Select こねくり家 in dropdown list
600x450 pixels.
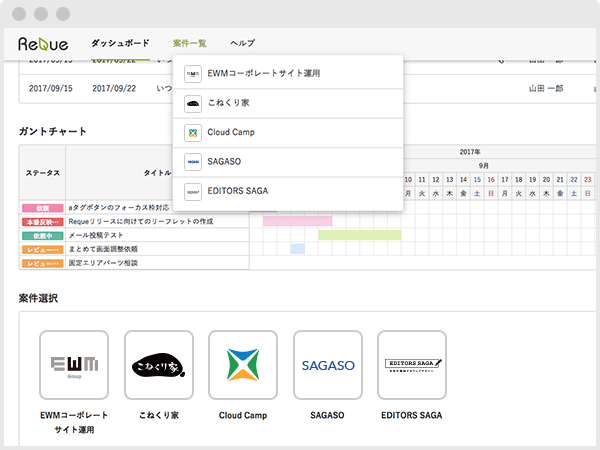[288, 103]
